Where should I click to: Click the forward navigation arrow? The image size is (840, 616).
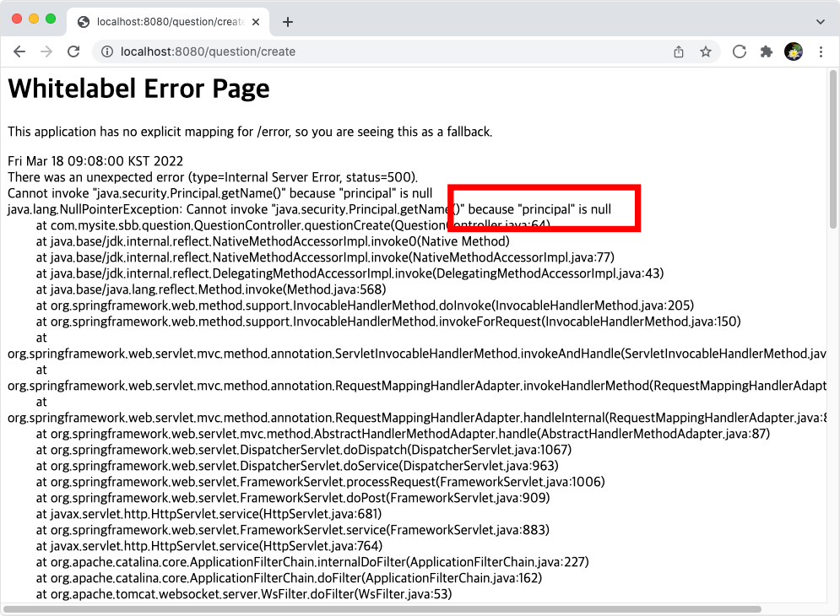click(46, 51)
